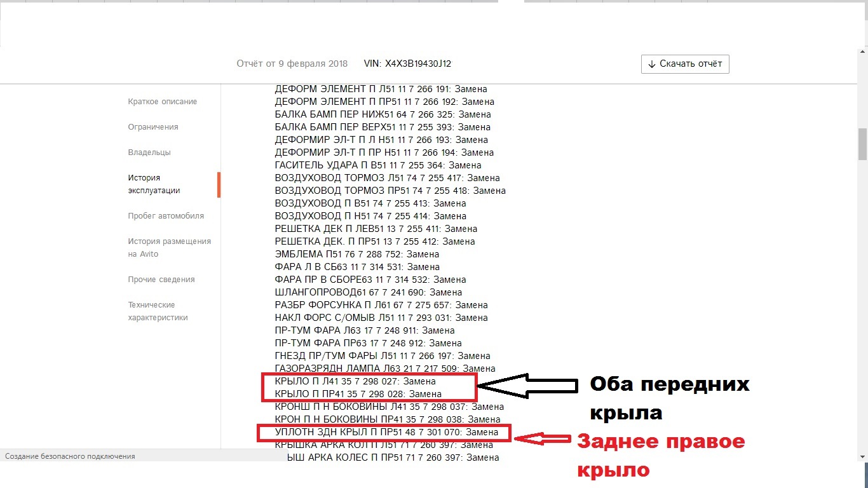Select the row ДЕФОРМИР ЭЛ-Т П ПР Н51
868x488 pixels.
384,152
